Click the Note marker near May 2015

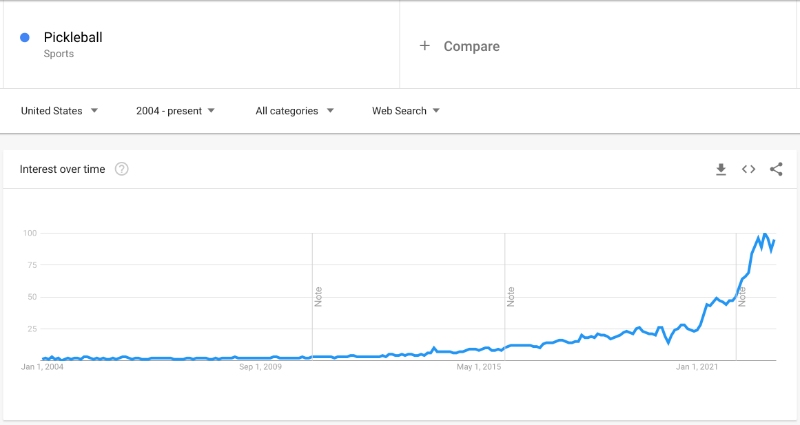[x=510, y=296]
